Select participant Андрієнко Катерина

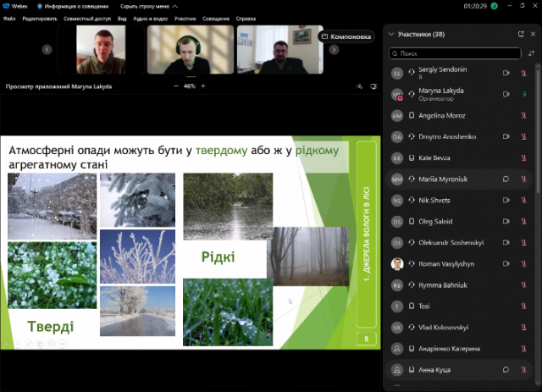[x=458, y=349]
